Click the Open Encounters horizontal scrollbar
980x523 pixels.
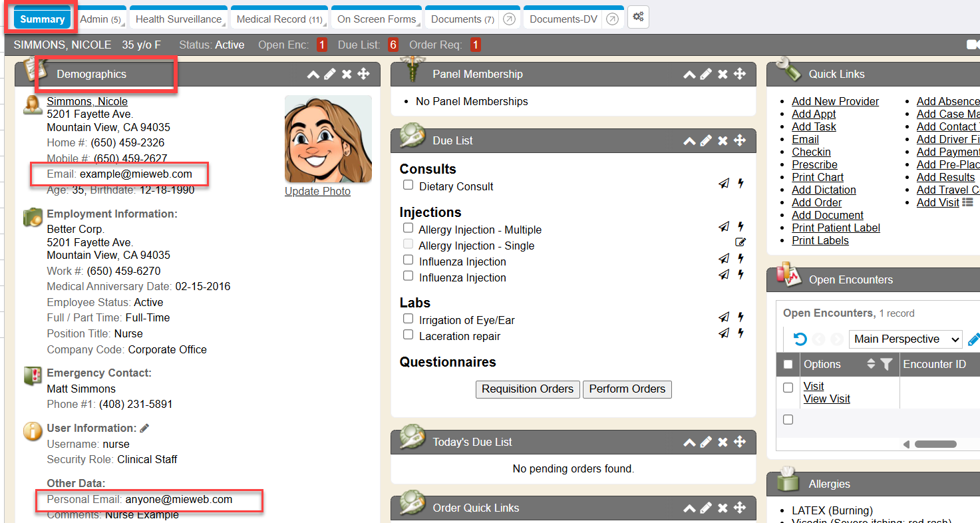coord(935,444)
